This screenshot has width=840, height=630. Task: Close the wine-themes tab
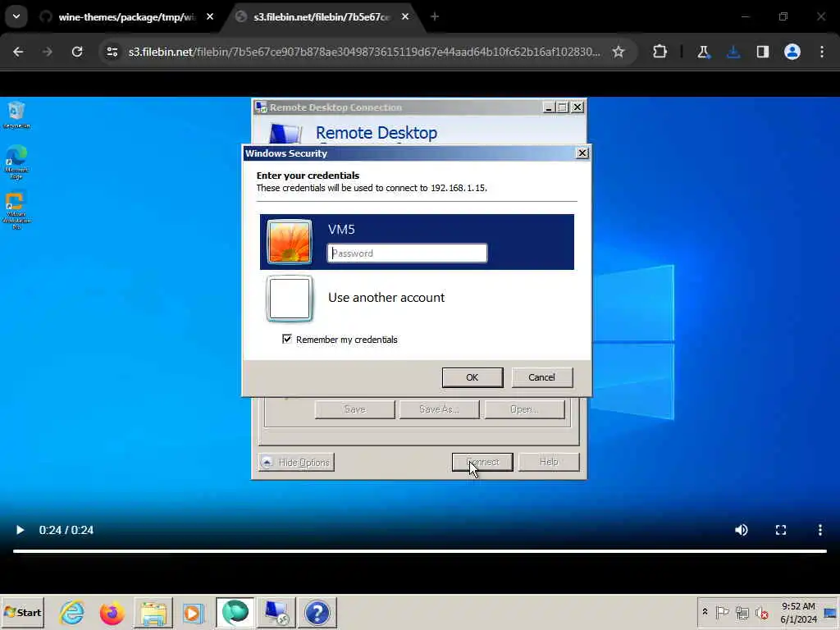[210, 16]
